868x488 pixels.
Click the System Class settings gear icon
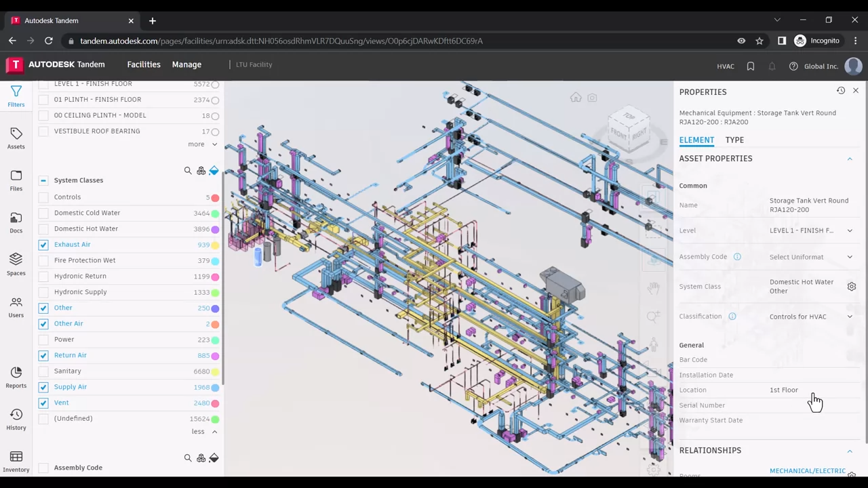[852, 287]
